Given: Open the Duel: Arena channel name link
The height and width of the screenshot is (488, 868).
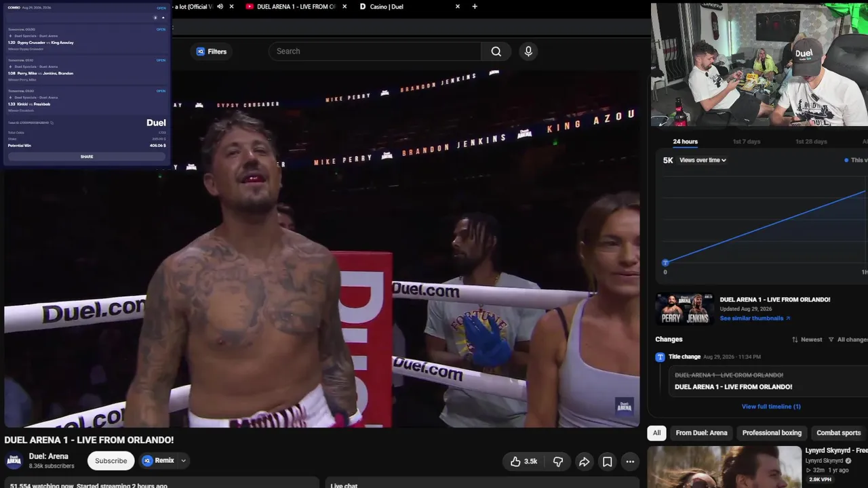Looking at the screenshot, I should click(49, 457).
